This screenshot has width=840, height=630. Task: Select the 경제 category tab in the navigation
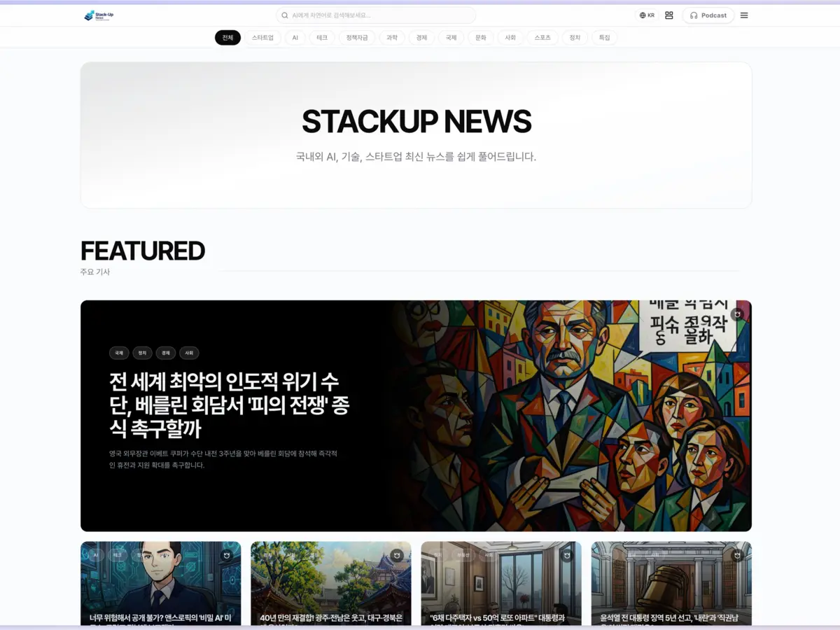click(x=421, y=38)
